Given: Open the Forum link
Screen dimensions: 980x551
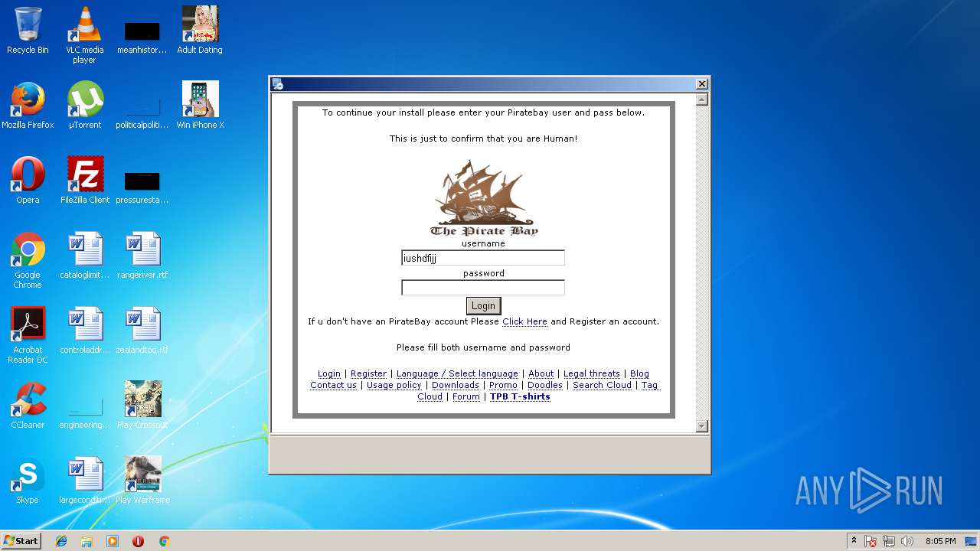Looking at the screenshot, I should (466, 396).
